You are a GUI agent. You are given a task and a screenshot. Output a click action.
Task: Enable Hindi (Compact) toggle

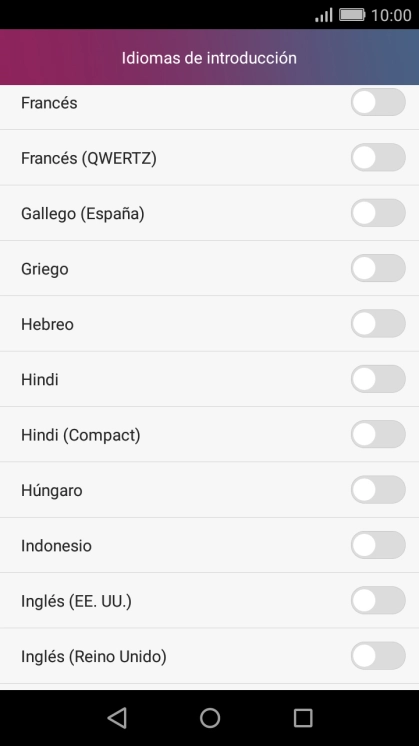[378, 434]
